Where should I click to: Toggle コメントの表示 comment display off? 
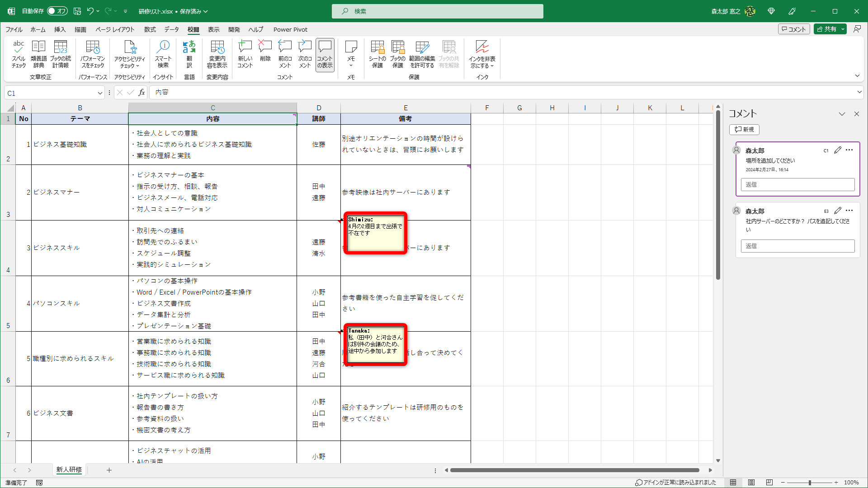325,53
